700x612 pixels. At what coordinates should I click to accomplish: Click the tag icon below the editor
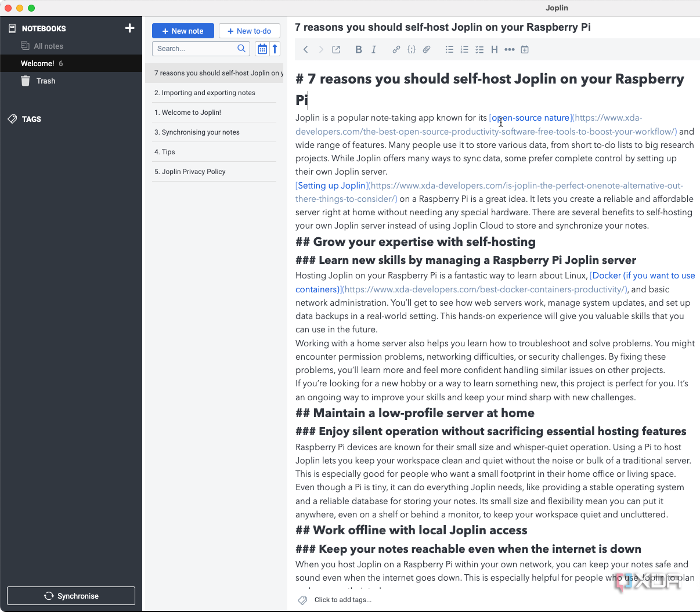(x=302, y=600)
